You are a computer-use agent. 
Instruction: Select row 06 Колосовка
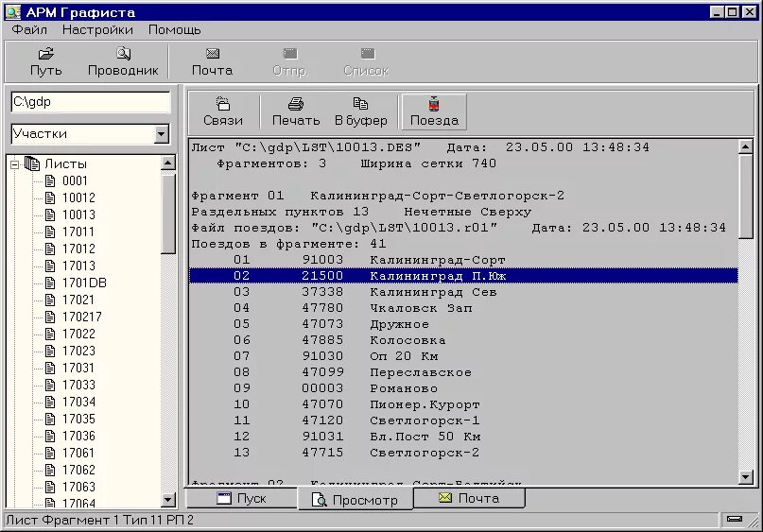click(463, 340)
